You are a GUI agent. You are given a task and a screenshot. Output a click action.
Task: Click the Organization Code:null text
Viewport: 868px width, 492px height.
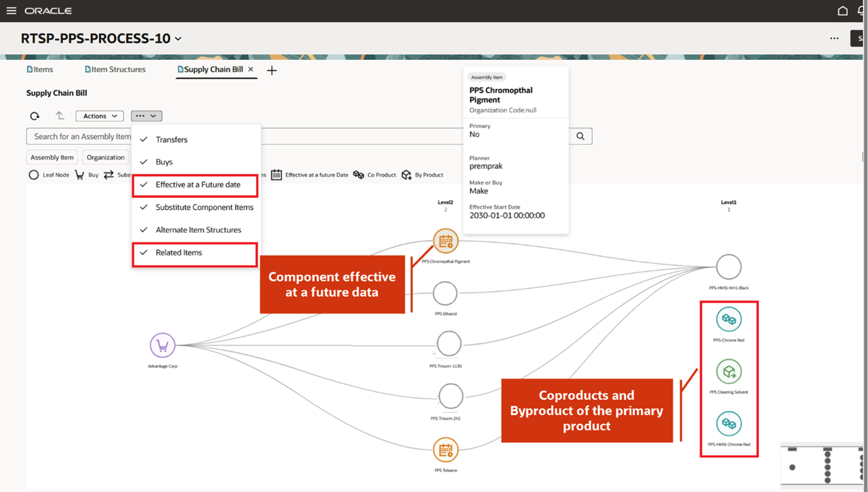[503, 110]
